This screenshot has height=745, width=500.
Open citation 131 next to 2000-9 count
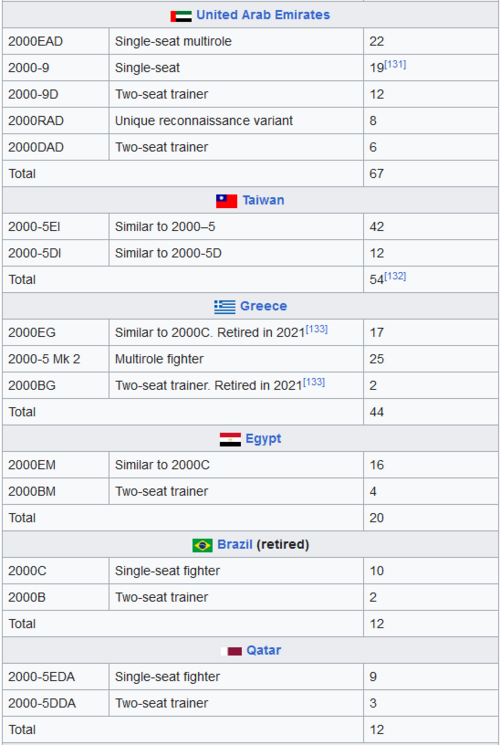pos(395,64)
